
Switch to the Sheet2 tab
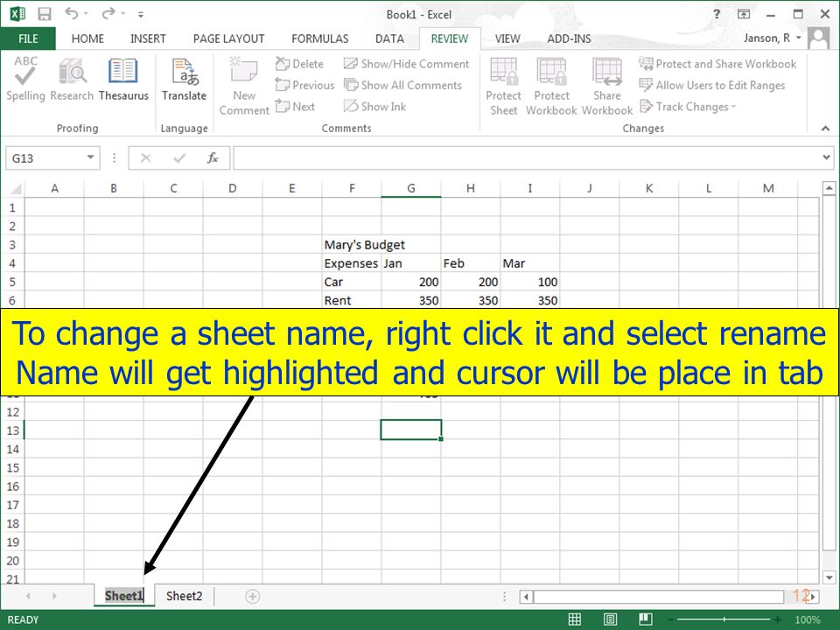point(184,596)
